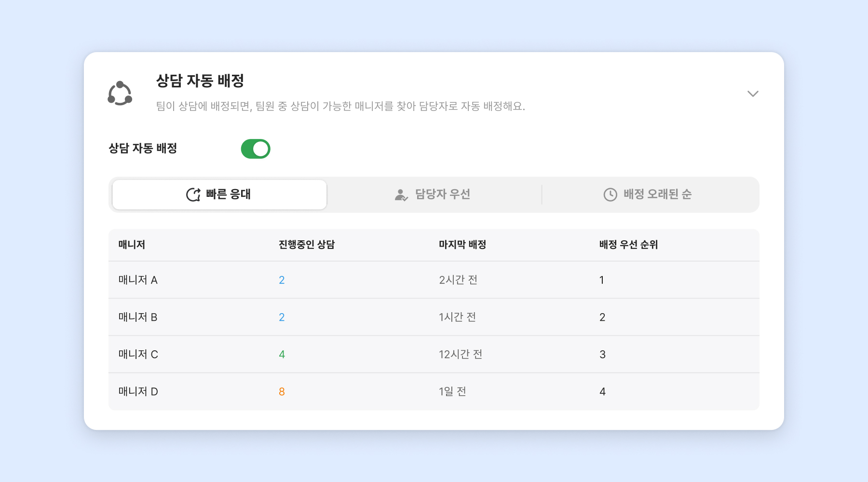868x482 pixels.
Task: Click the clock icon beside 배정 오래된 순
Action: (x=610, y=194)
